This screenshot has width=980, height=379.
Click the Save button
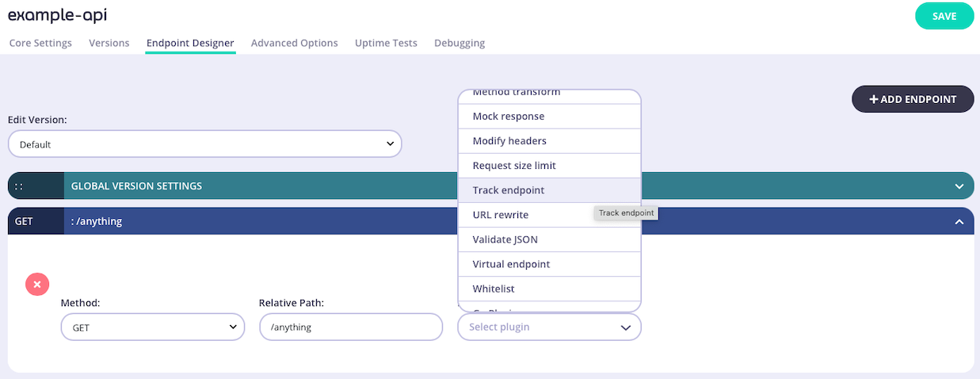pos(944,17)
